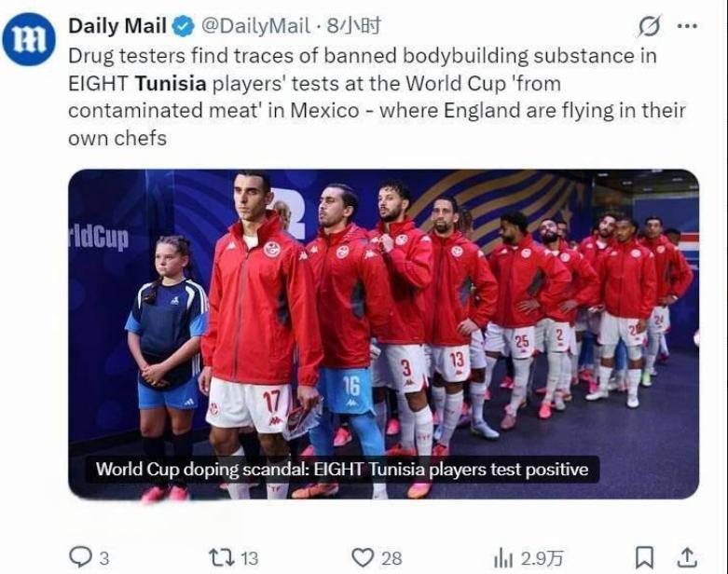Click the 2.9万 view count
Image resolution: width=728 pixels, height=574 pixels.
[x=543, y=558]
